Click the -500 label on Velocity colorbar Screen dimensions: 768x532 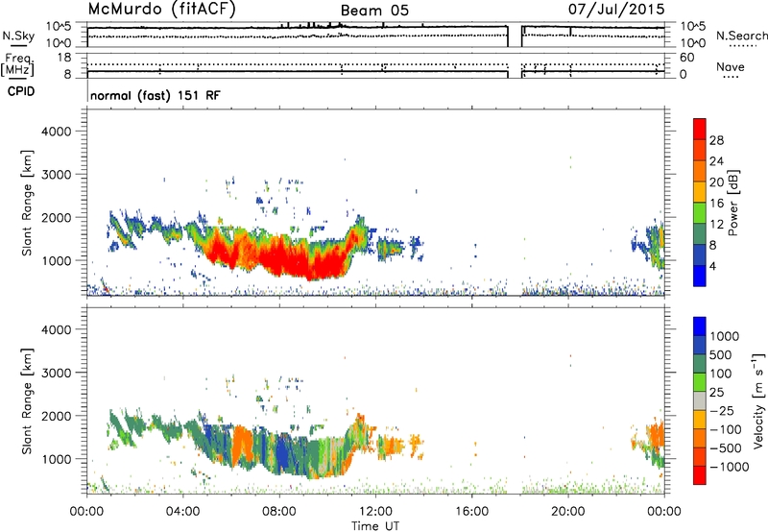click(x=726, y=447)
